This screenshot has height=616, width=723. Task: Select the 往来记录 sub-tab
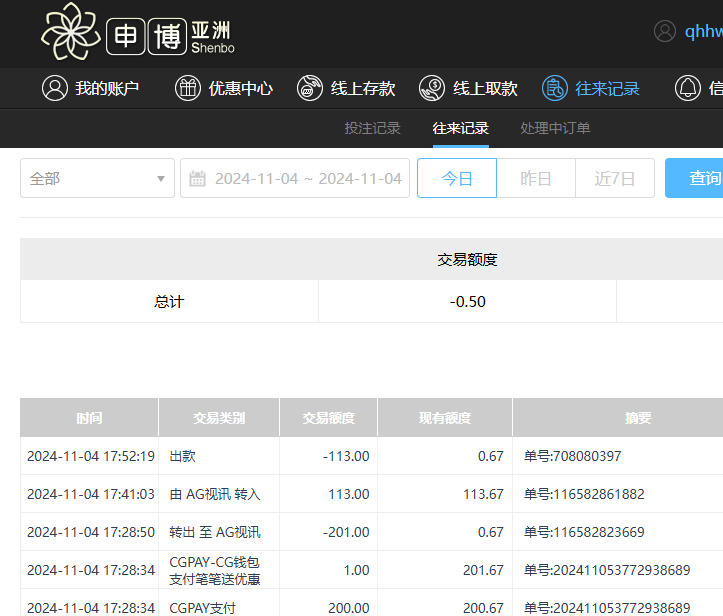click(x=460, y=128)
